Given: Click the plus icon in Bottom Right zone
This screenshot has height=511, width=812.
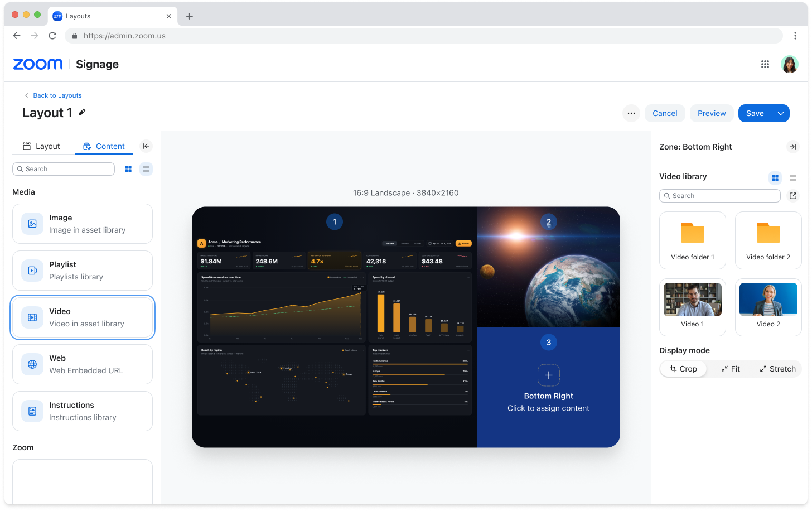Looking at the screenshot, I should 549,375.
